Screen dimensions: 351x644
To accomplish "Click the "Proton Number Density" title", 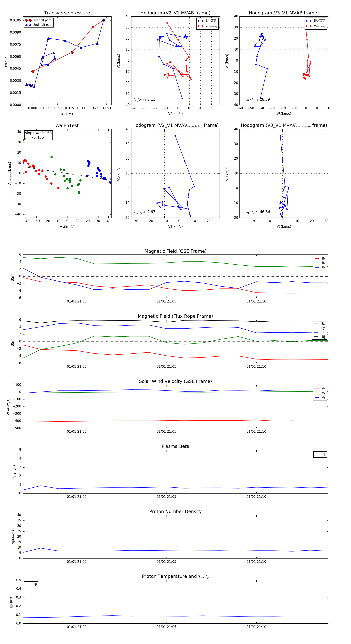I will [x=175, y=511].
